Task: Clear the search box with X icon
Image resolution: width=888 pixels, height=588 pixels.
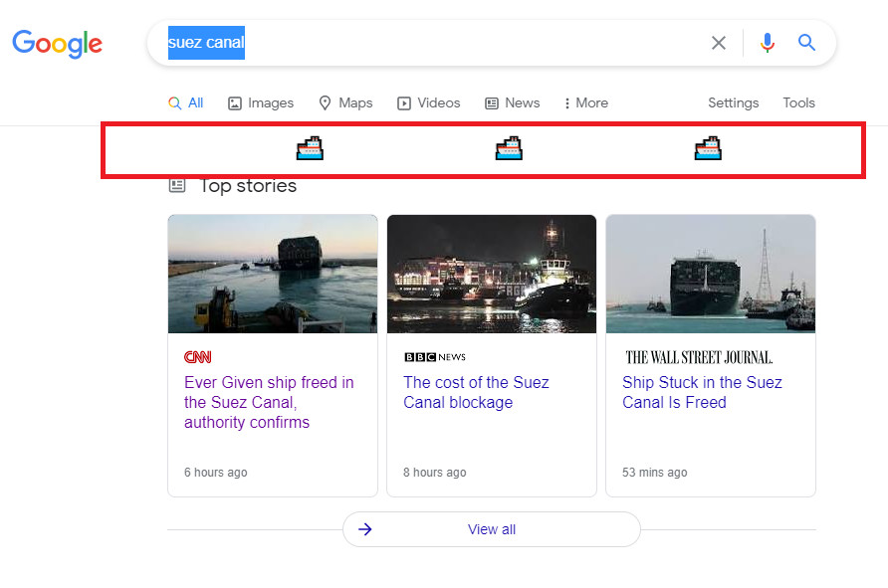Action: coord(718,43)
